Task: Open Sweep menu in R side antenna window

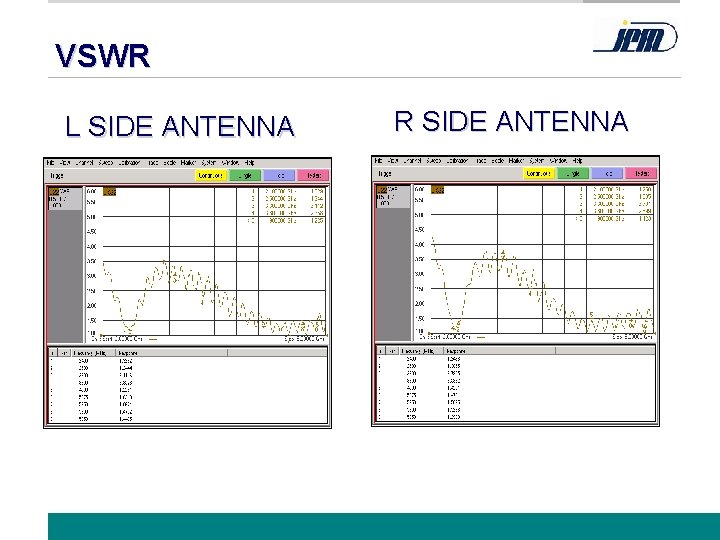Action: coord(433,161)
